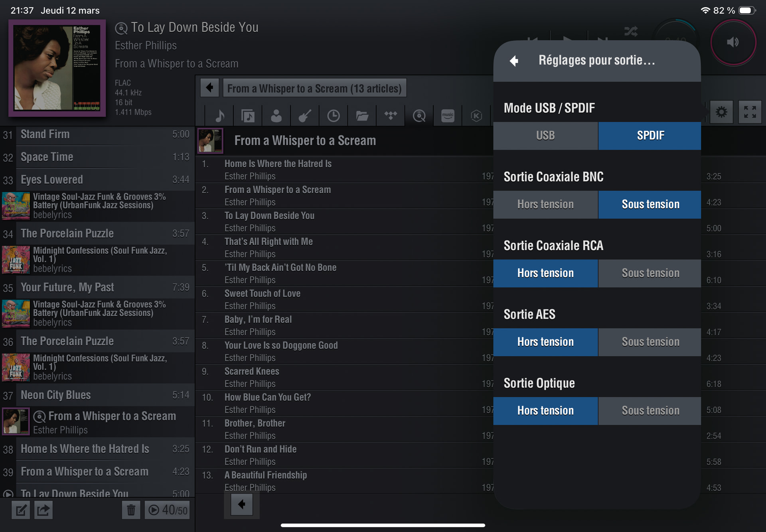Image resolution: width=766 pixels, height=532 pixels.
Task: Open the folders browse icon
Action: [362, 116]
